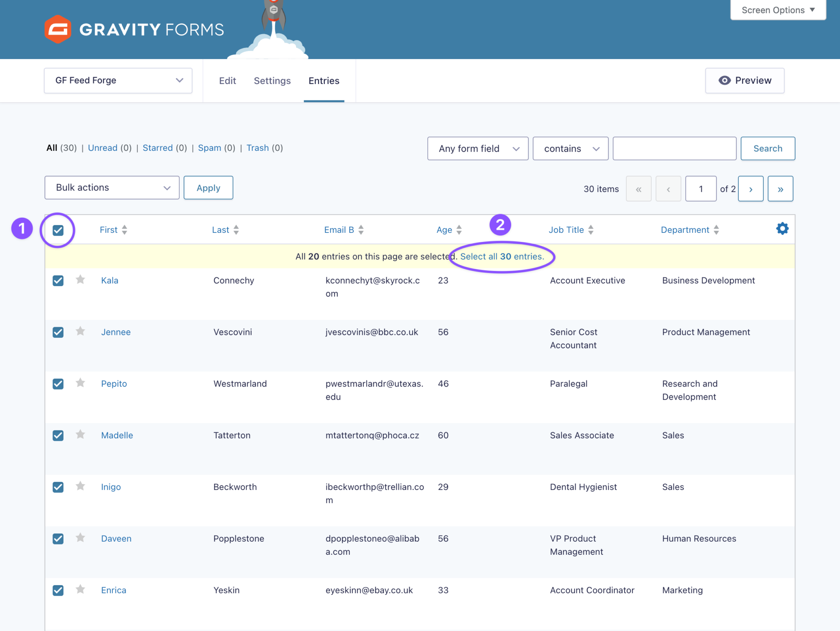
Task: Uncheck the select-all header checkbox
Action: coord(58,230)
